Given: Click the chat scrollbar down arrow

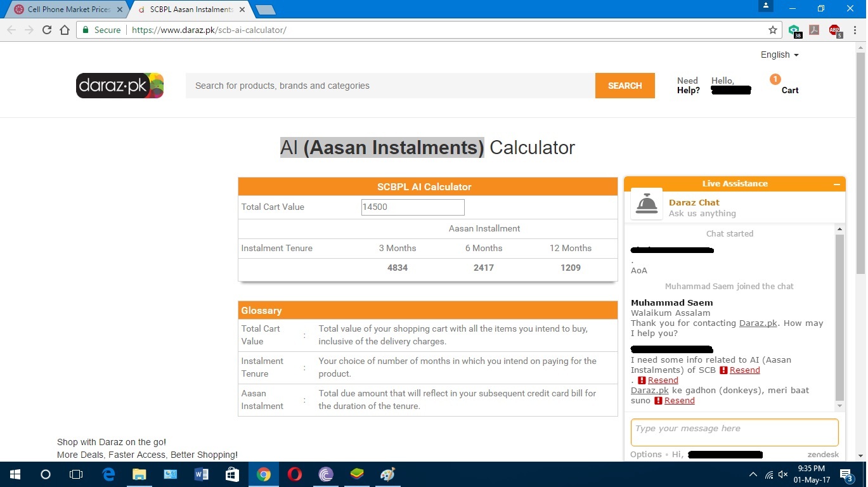Looking at the screenshot, I should (840, 406).
